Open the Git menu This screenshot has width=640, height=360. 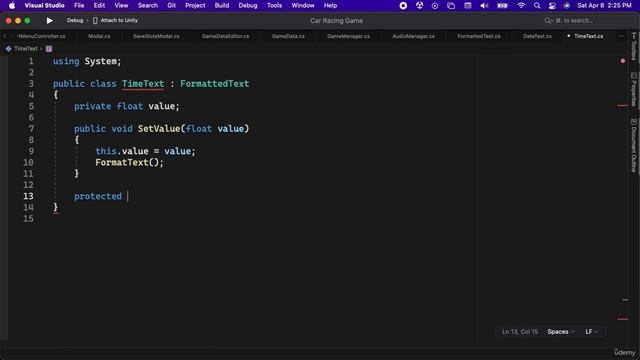point(171,5)
